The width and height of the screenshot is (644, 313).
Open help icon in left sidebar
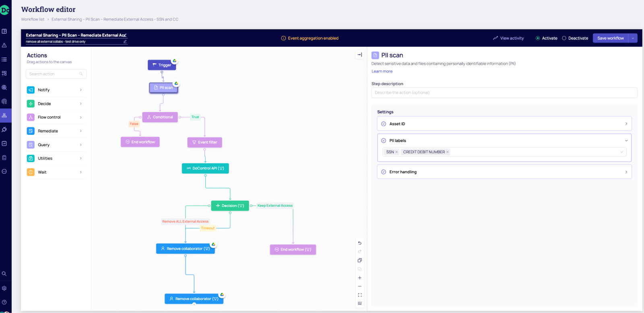(x=4, y=302)
